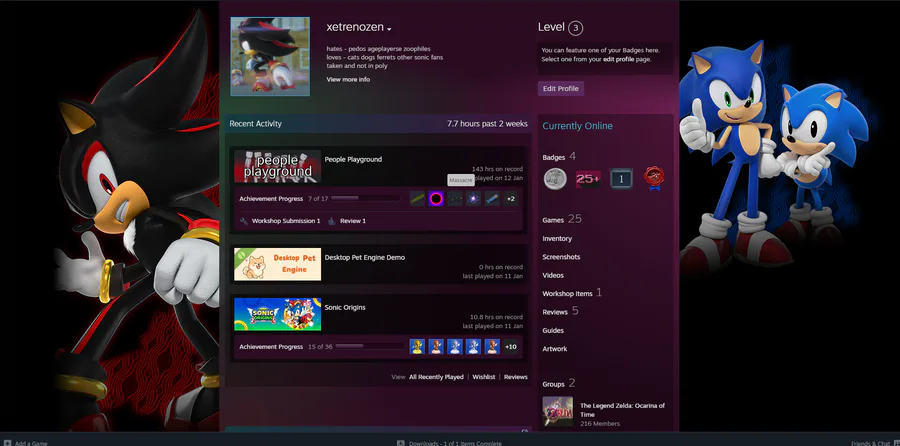The height and width of the screenshot is (446, 900).
Task: Open View more info link
Action: coord(348,80)
